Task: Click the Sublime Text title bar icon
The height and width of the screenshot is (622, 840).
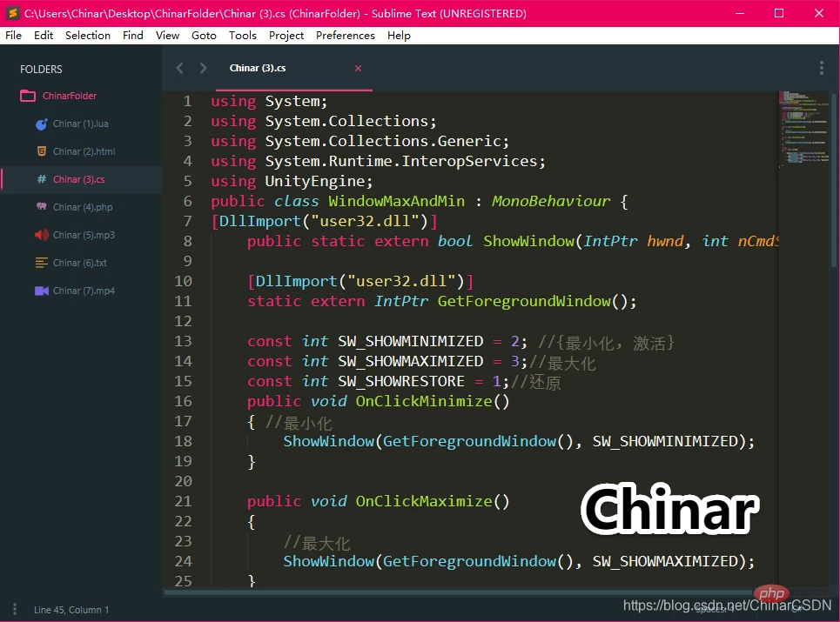Action: pos(13,13)
